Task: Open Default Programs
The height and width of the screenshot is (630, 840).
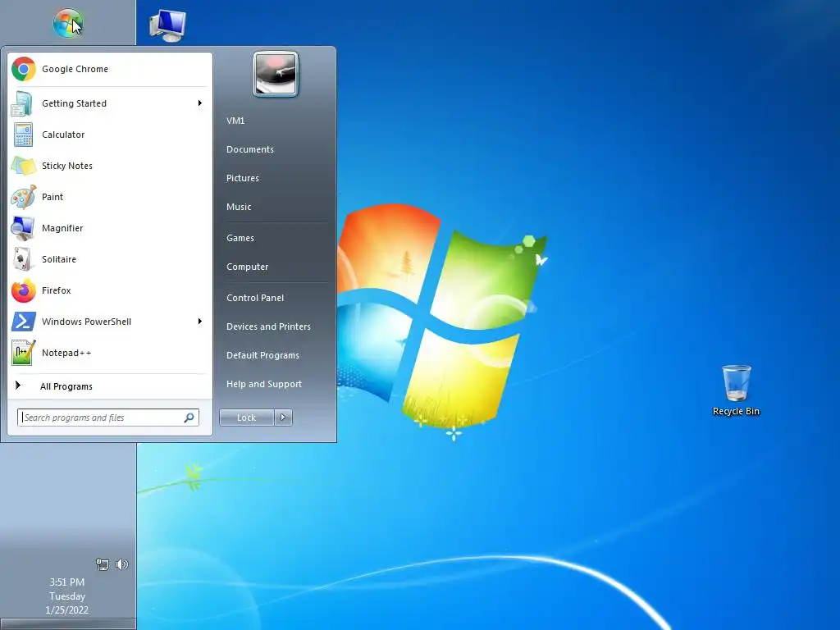Action: [262, 355]
